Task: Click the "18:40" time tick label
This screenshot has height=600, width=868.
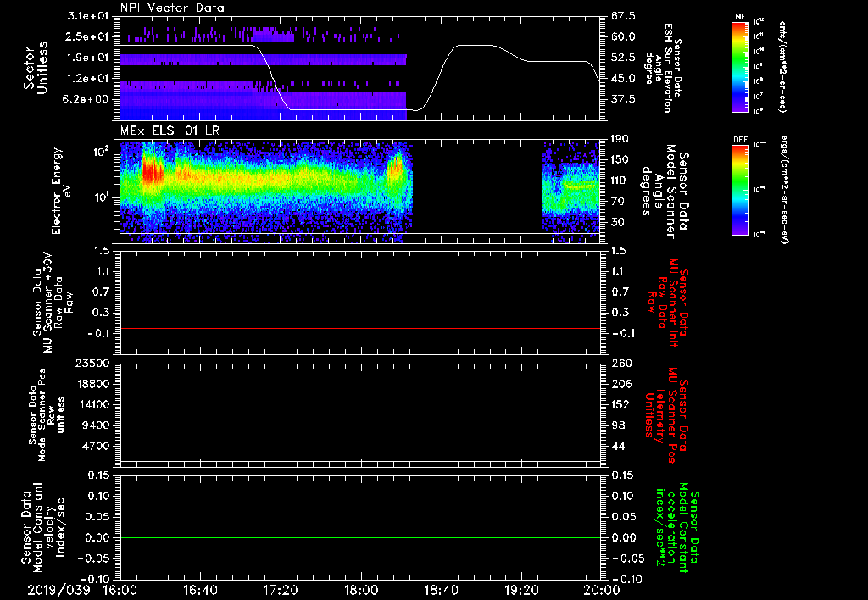Action: click(x=441, y=590)
